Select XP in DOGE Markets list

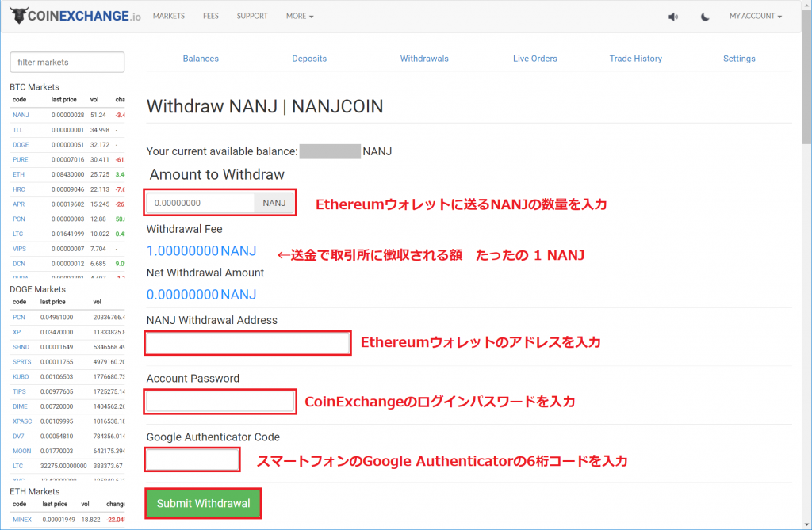pyautogui.click(x=17, y=332)
